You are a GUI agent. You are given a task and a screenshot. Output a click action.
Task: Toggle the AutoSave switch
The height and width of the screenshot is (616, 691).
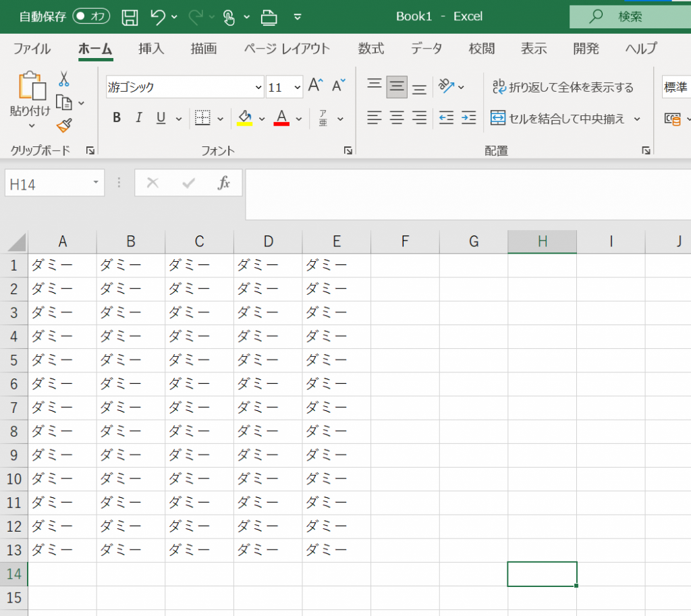[91, 17]
